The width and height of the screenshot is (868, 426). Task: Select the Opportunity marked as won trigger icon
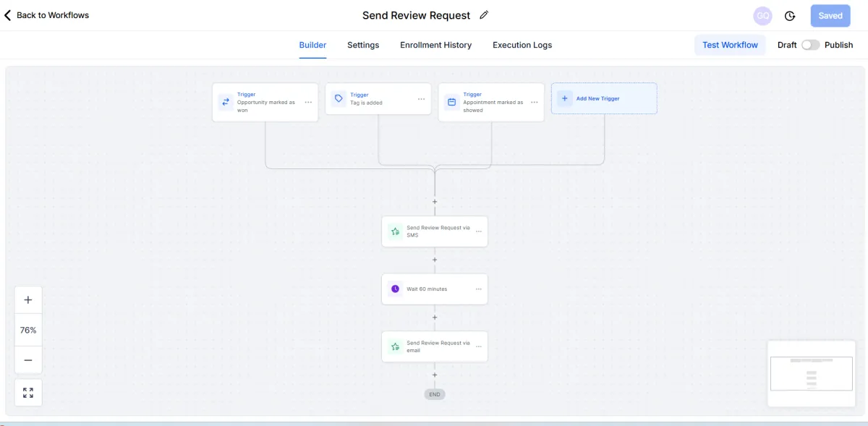(225, 102)
